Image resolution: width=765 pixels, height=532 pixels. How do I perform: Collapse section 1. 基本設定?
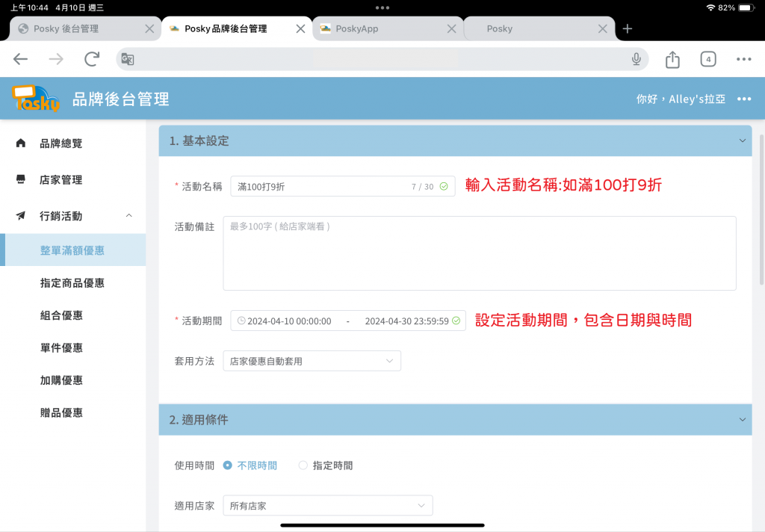[x=742, y=140]
